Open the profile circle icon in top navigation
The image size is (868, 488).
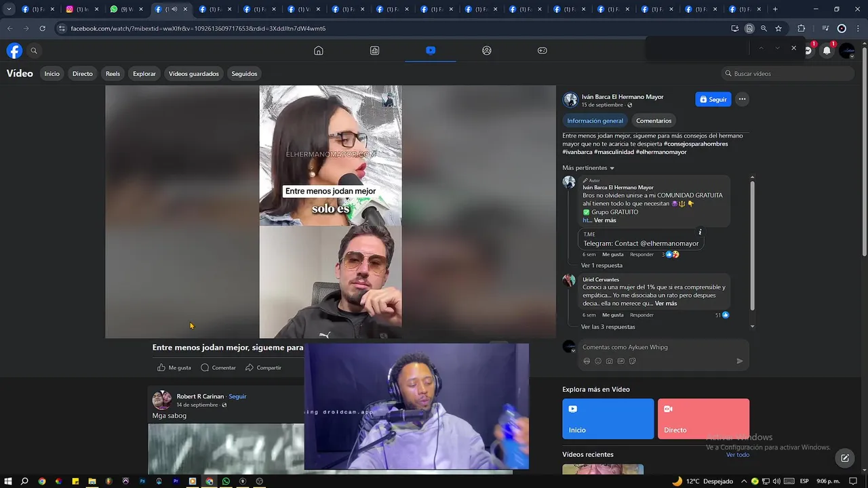(x=486, y=51)
